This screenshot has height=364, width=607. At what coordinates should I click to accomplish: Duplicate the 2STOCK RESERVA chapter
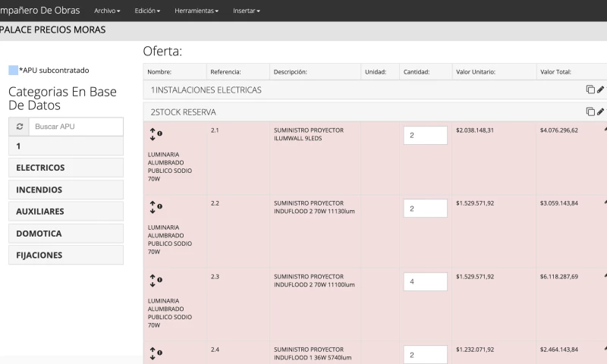coord(590,111)
